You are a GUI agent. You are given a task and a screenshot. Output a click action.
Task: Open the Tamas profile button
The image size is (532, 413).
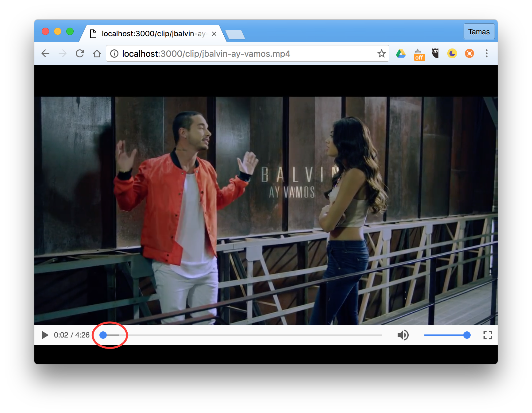pos(479,32)
